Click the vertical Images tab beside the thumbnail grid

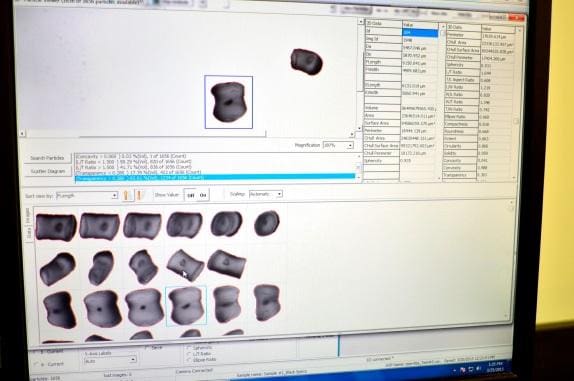point(28,216)
